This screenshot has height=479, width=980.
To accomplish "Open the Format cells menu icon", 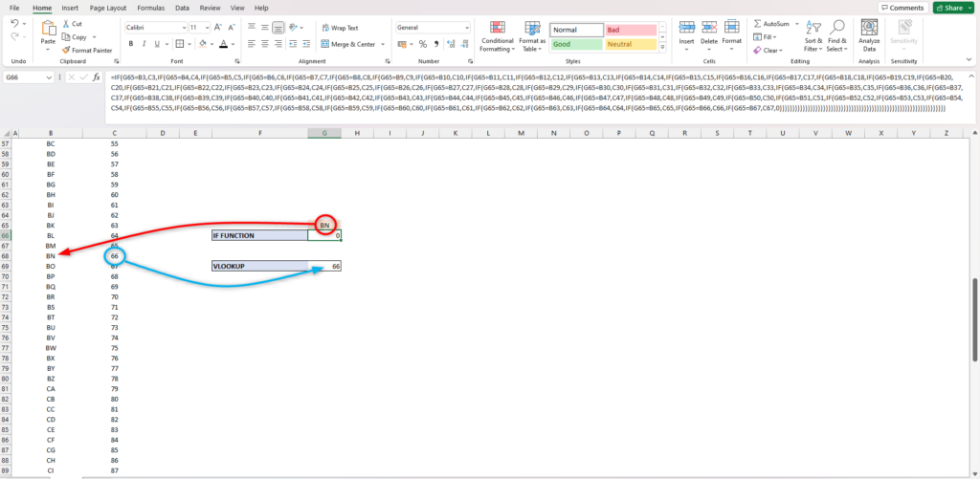I will click(731, 27).
